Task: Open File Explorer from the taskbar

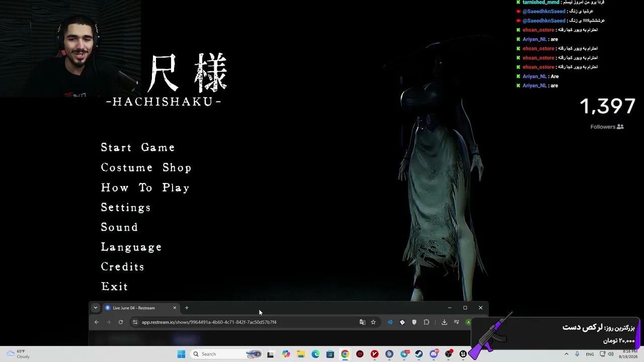Action: (300, 354)
